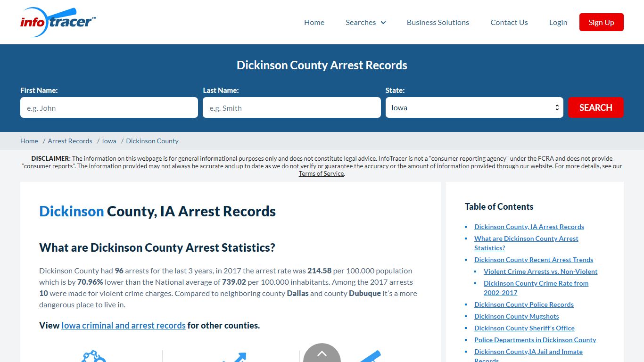Jump to Dickinson County Recent Arrest Trends

(x=534, y=260)
